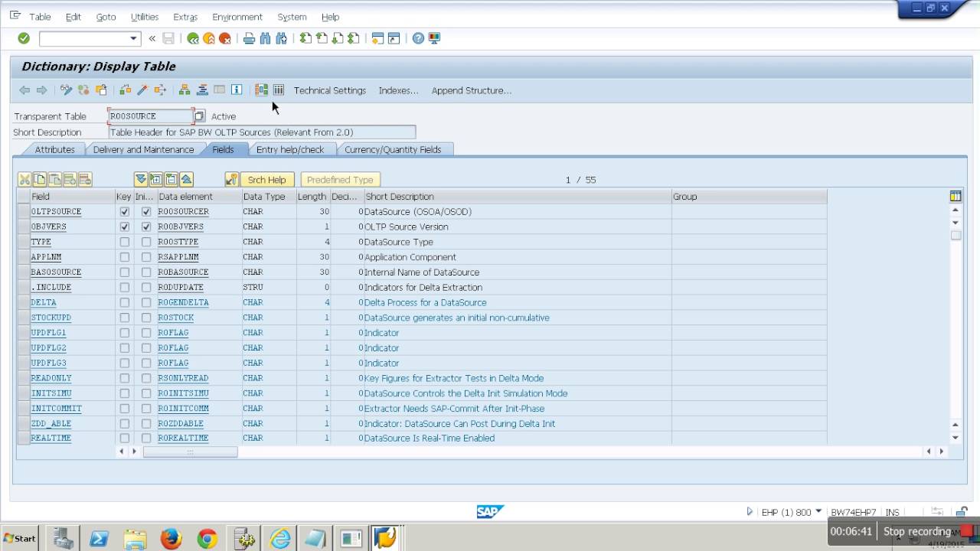Expand the status bar with the triangle arrow

pos(750,512)
